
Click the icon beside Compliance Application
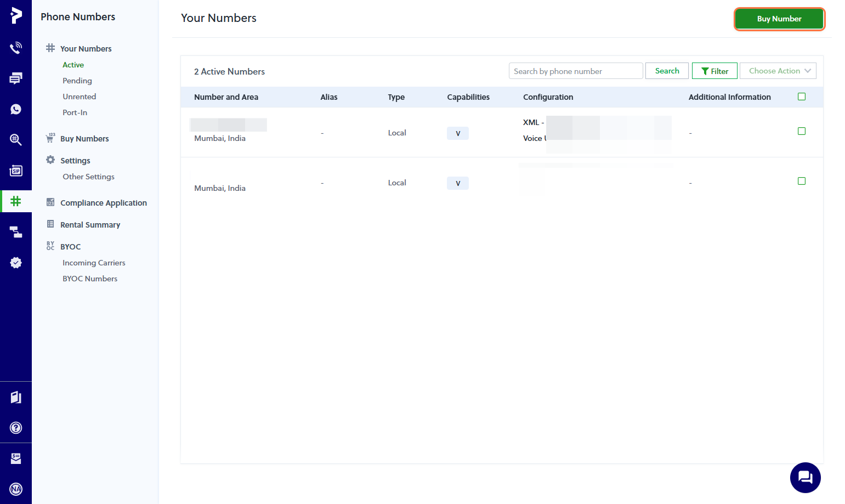pos(50,202)
